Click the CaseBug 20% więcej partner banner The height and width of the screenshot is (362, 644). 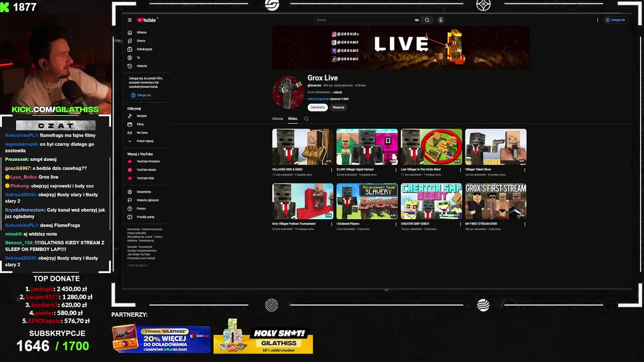coord(161,339)
